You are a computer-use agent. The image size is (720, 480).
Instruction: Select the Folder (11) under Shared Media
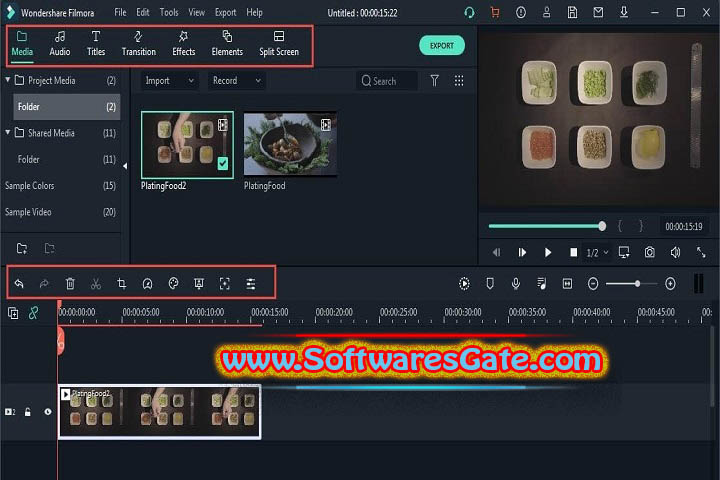(x=67, y=159)
